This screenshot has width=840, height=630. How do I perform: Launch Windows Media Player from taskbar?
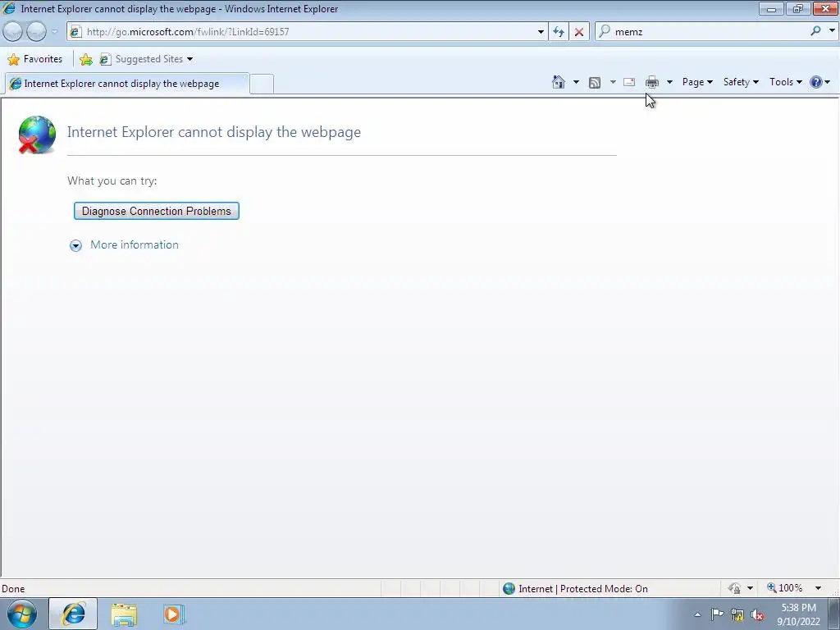174,614
